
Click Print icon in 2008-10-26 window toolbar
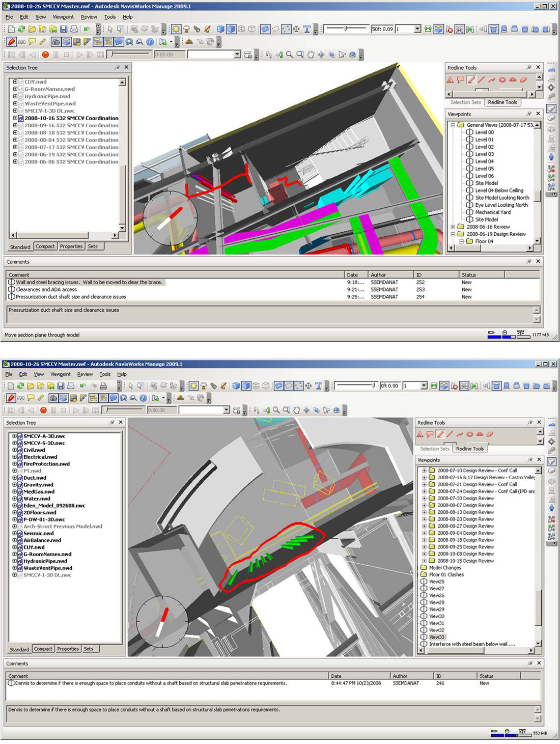[x=103, y=386]
